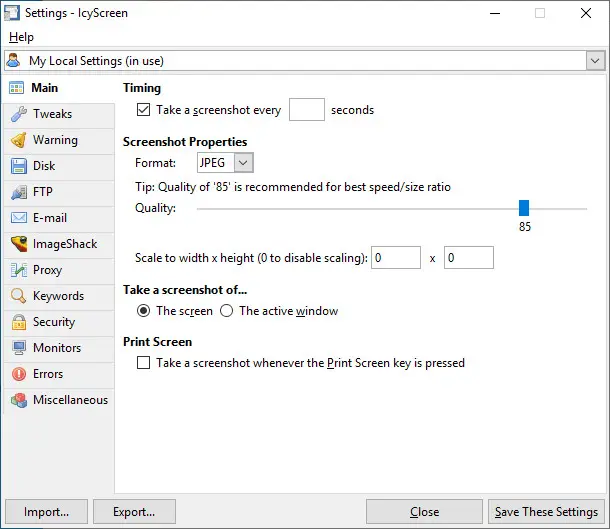This screenshot has width=610, height=529.
Task: Open the Help menu
Action: pyautogui.click(x=21, y=37)
